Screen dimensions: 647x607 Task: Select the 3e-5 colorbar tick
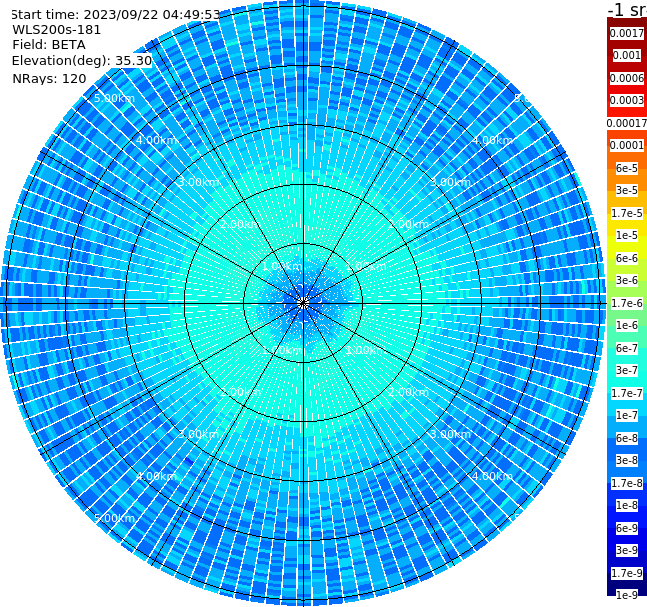(627, 190)
